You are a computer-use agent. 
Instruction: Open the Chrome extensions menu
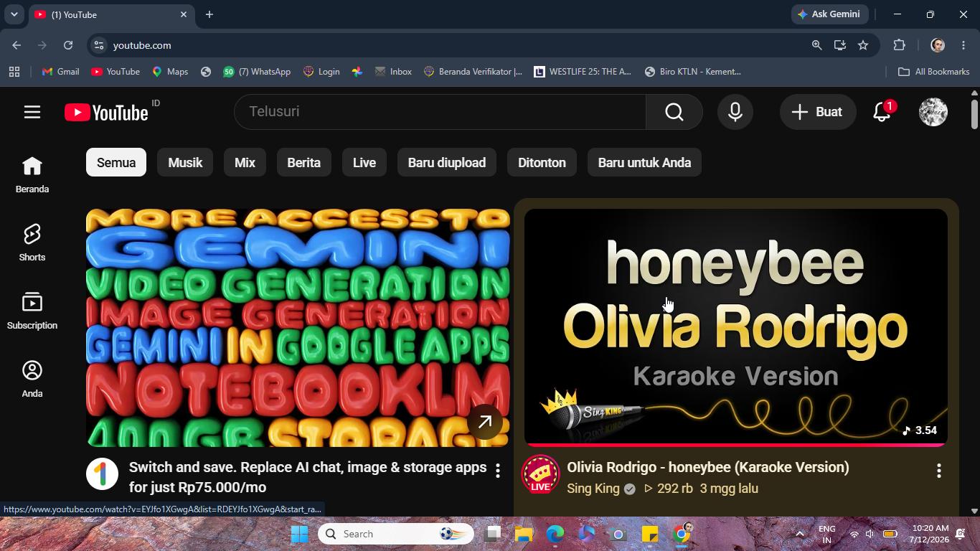[x=899, y=45]
